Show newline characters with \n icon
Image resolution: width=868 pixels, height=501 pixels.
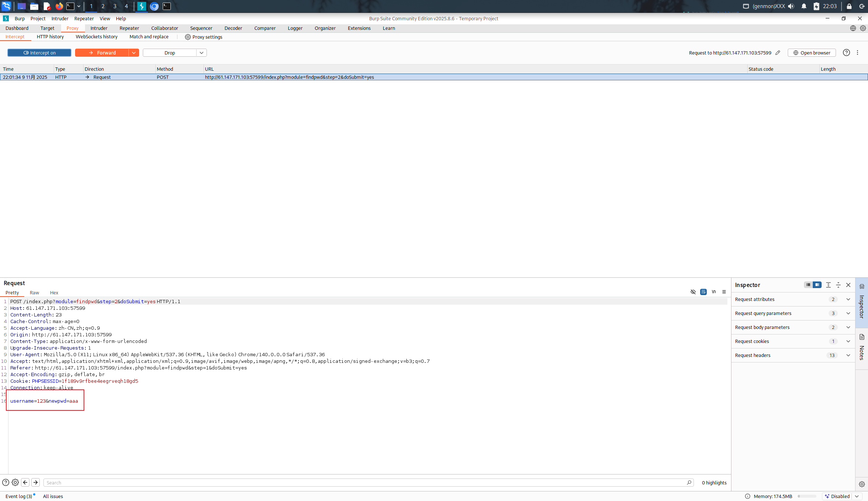pos(714,292)
